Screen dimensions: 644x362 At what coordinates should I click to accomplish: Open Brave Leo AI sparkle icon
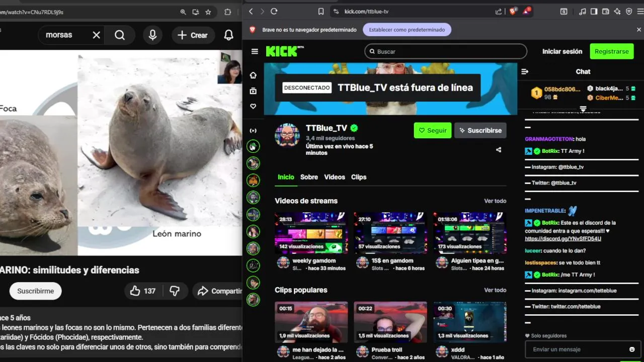[x=617, y=12]
